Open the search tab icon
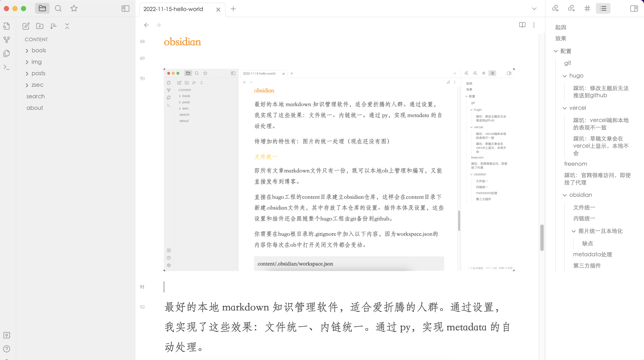This screenshot has height=360, width=644. click(x=58, y=9)
